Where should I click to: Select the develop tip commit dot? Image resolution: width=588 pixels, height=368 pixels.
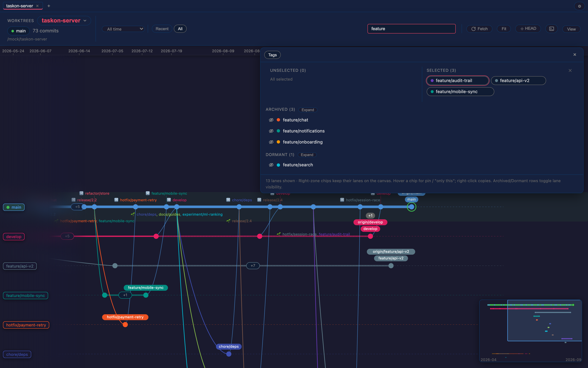(370, 236)
